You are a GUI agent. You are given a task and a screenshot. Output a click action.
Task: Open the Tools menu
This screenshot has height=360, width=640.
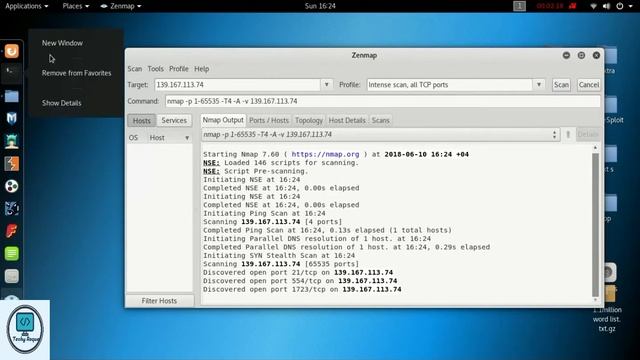pyautogui.click(x=156, y=69)
